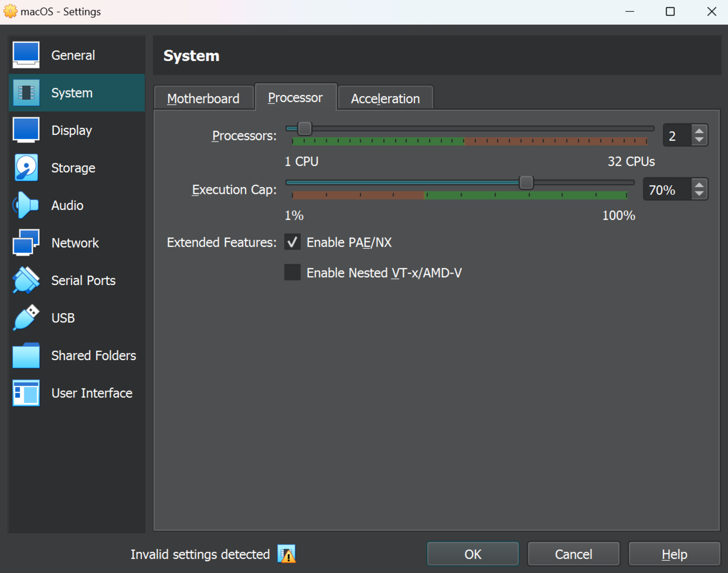Open the Display settings icon

(x=26, y=130)
